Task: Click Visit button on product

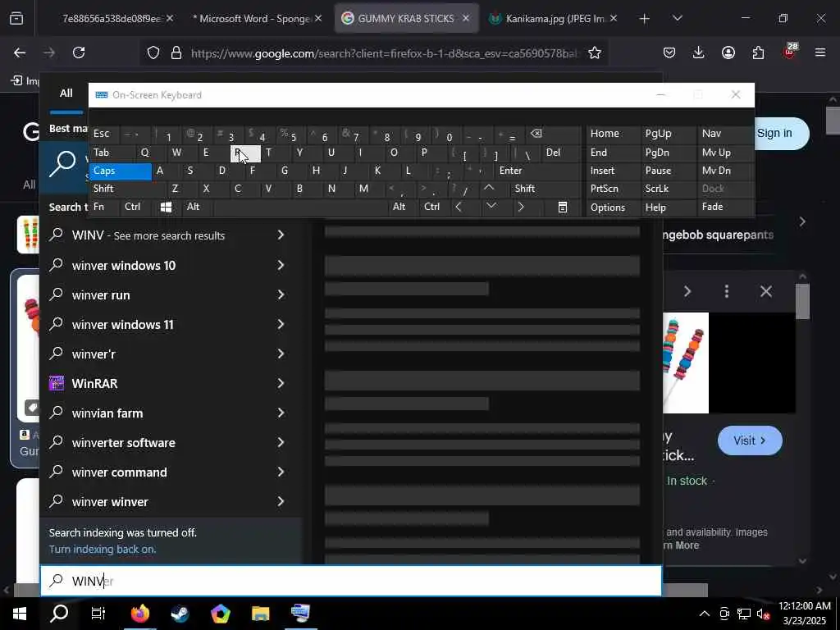Action: [750, 441]
